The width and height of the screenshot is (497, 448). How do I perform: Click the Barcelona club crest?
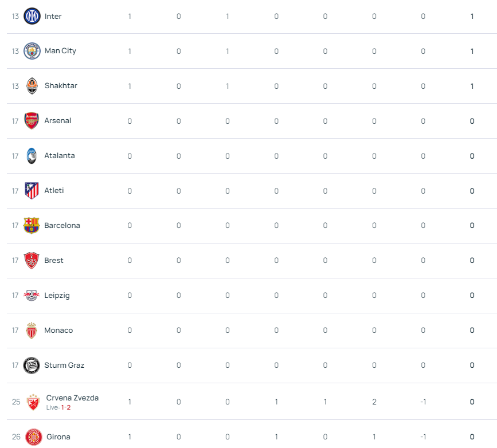pos(32,225)
